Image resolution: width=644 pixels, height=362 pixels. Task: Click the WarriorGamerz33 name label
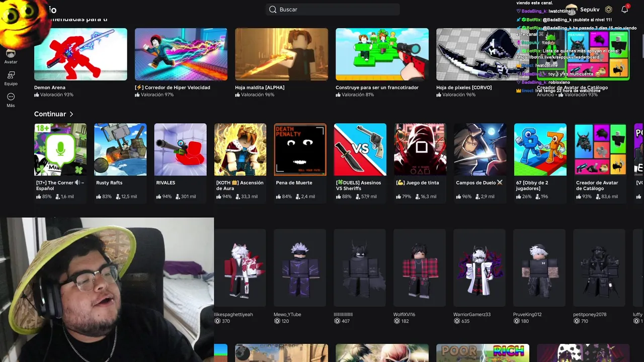point(472,314)
